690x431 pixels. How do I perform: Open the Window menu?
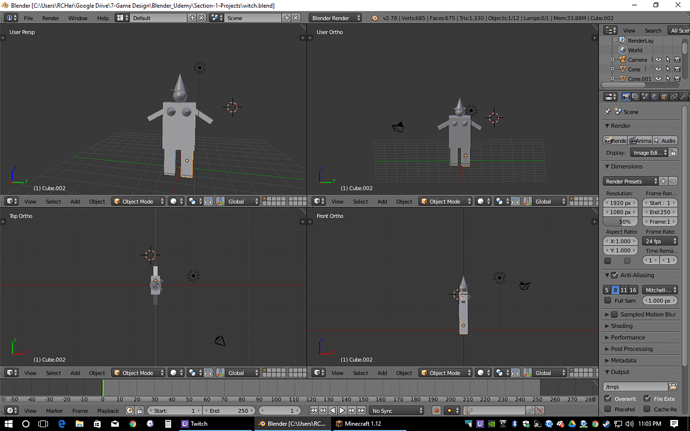(78, 18)
